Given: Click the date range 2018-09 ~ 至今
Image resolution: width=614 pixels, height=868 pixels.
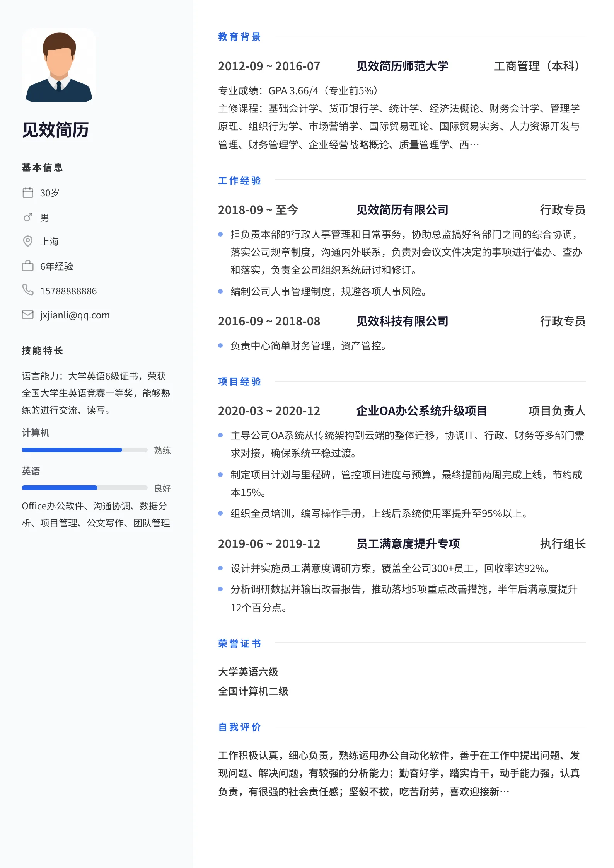Looking at the screenshot, I should coord(258,210).
